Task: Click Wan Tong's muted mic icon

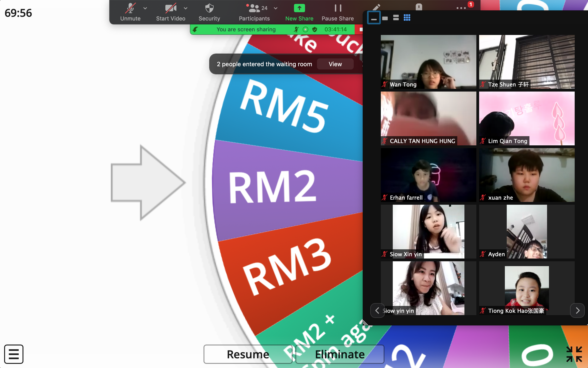Action: pos(384,84)
